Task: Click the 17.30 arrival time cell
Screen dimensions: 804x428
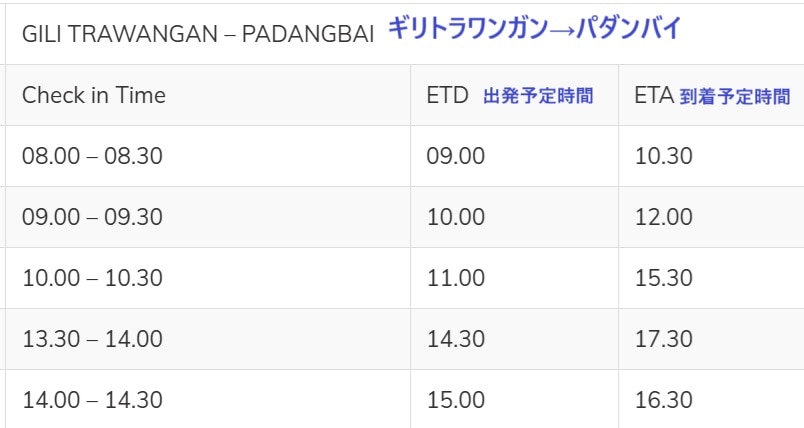Action: (663, 339)
